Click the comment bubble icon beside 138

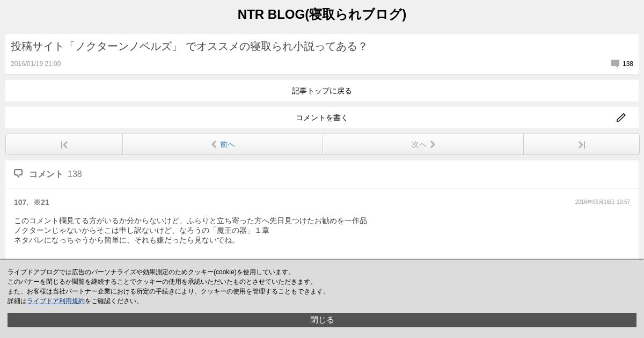click(x=615, y=64)
